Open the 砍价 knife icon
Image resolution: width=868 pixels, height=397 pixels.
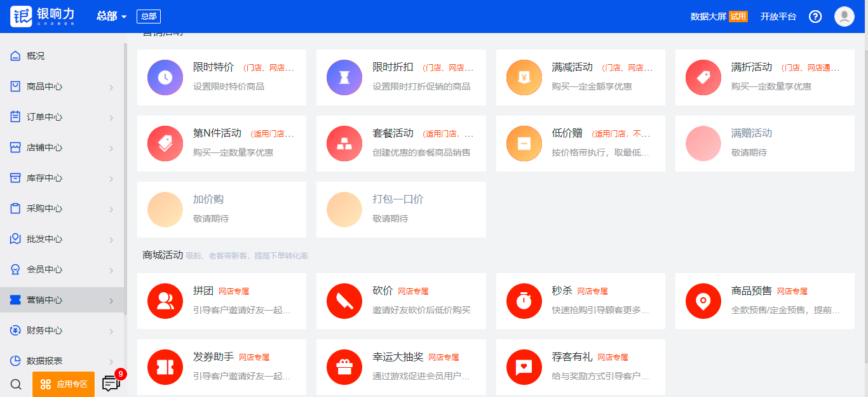pos(344,301)
